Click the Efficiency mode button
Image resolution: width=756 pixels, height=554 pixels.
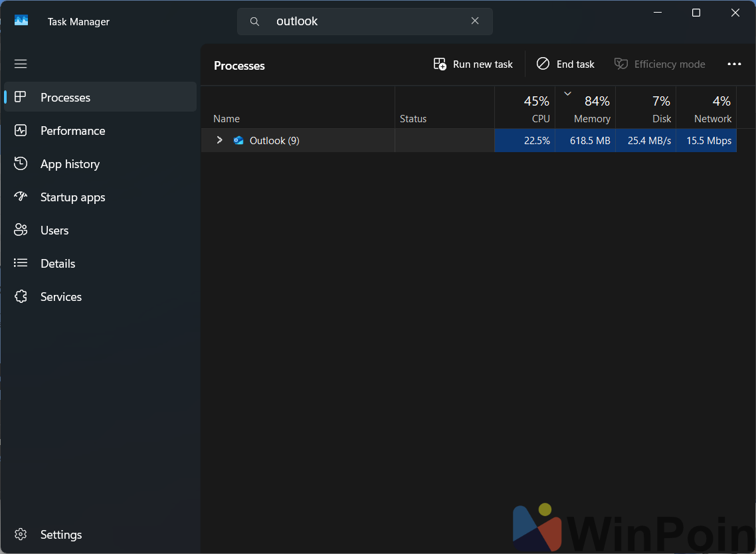coord(660,64)
